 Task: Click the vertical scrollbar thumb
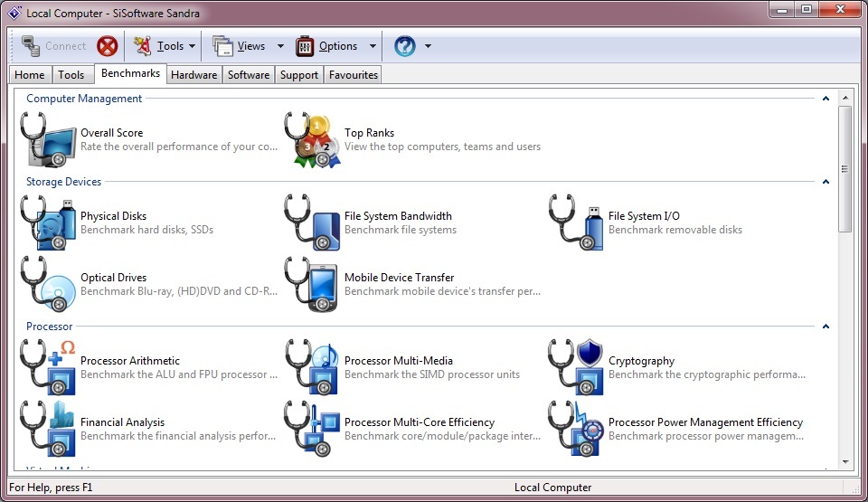844,168
